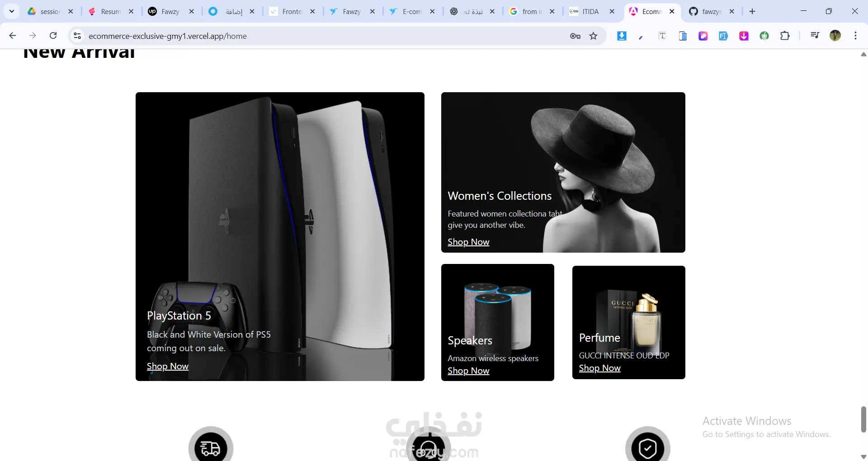Click the 'PlayStation 5' heading
The height and width of the screenshot is (461, 868).
[179, 315]
